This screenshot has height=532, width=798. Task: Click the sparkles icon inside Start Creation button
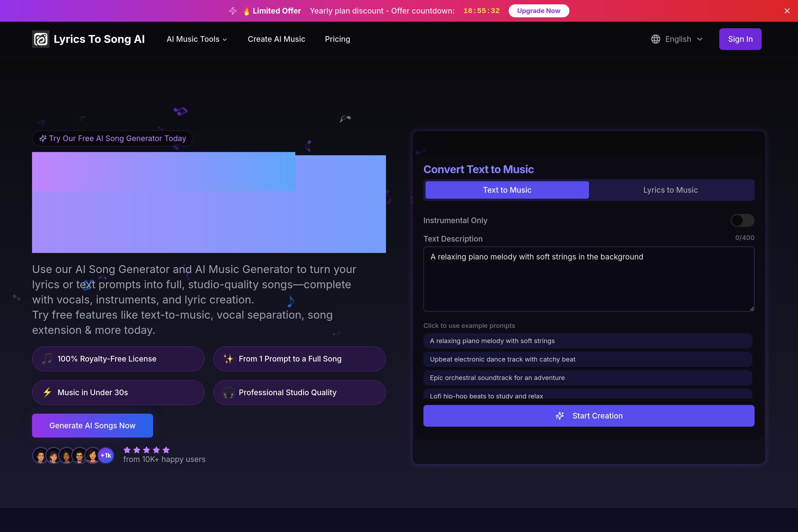point(559,416)
